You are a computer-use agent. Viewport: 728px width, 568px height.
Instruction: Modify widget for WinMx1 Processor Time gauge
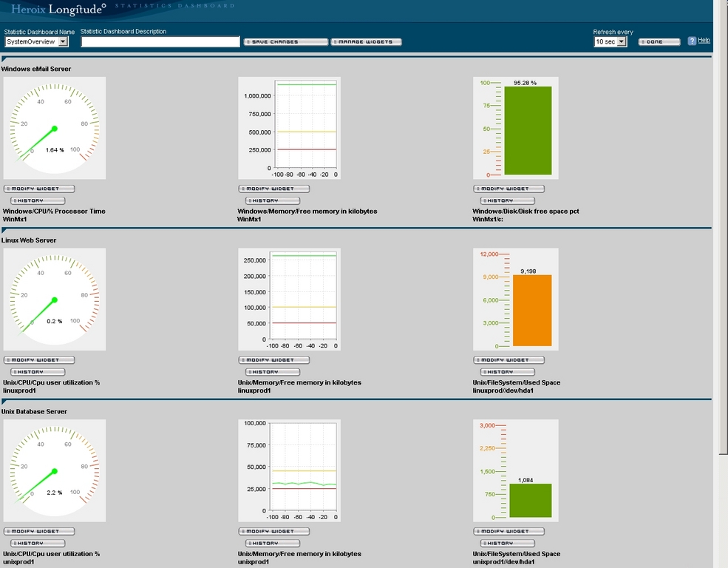click(x=39, y=189)
